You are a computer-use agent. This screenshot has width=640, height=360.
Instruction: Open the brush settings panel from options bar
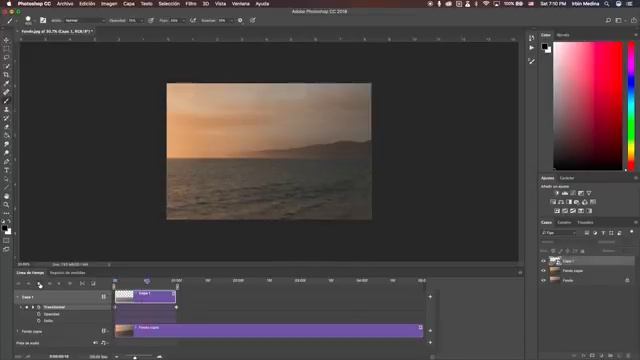[43, 20]
